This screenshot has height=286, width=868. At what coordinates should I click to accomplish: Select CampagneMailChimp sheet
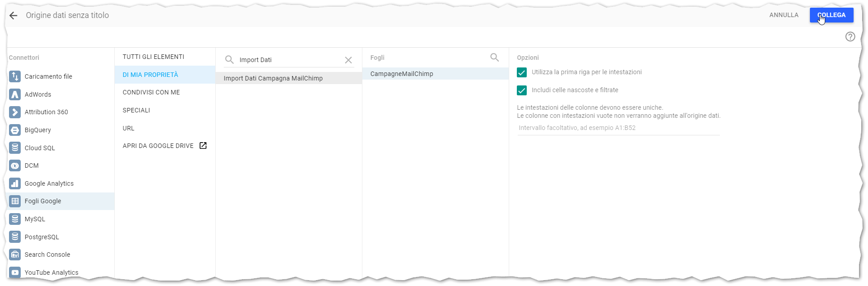[435, 74]
